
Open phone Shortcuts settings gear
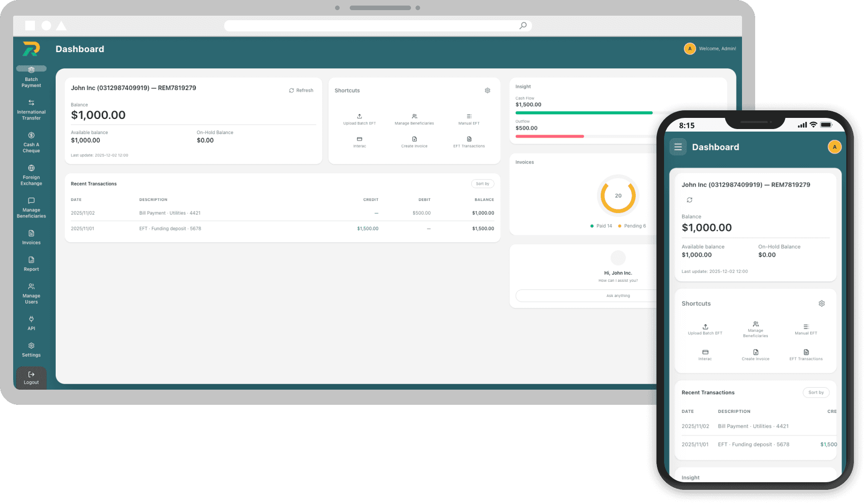coord(821,304)
